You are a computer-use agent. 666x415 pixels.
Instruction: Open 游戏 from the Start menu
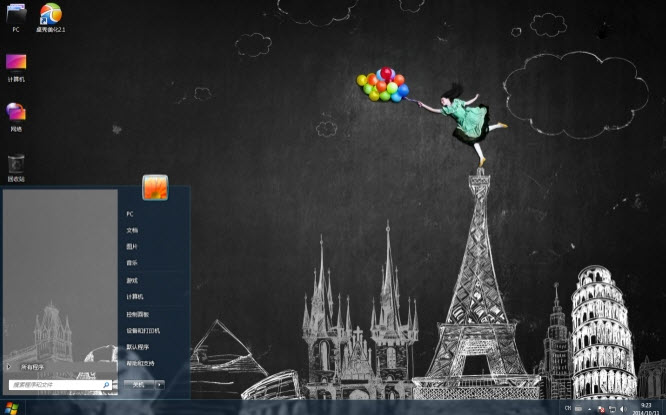coord(132,280)
